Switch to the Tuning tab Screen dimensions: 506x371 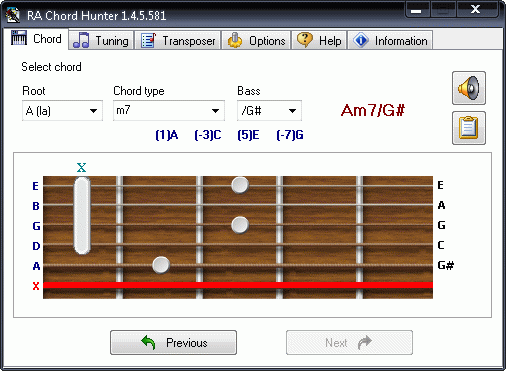101,40
